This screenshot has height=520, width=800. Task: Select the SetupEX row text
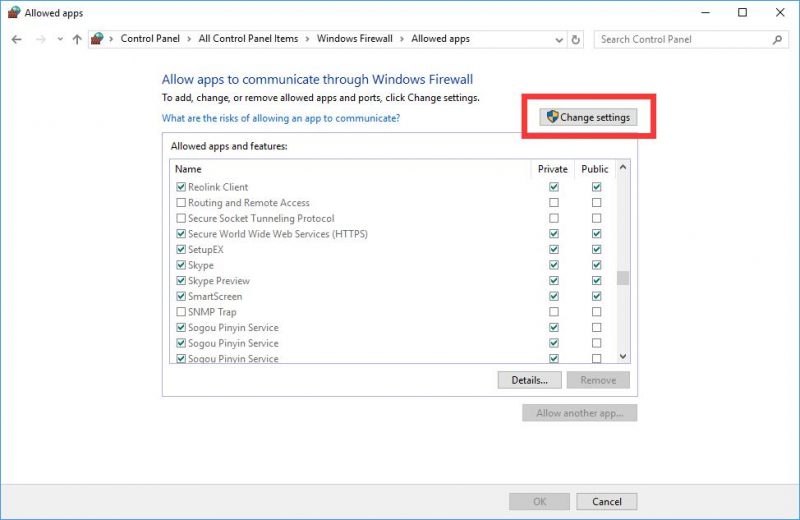[x=206, y=250]
